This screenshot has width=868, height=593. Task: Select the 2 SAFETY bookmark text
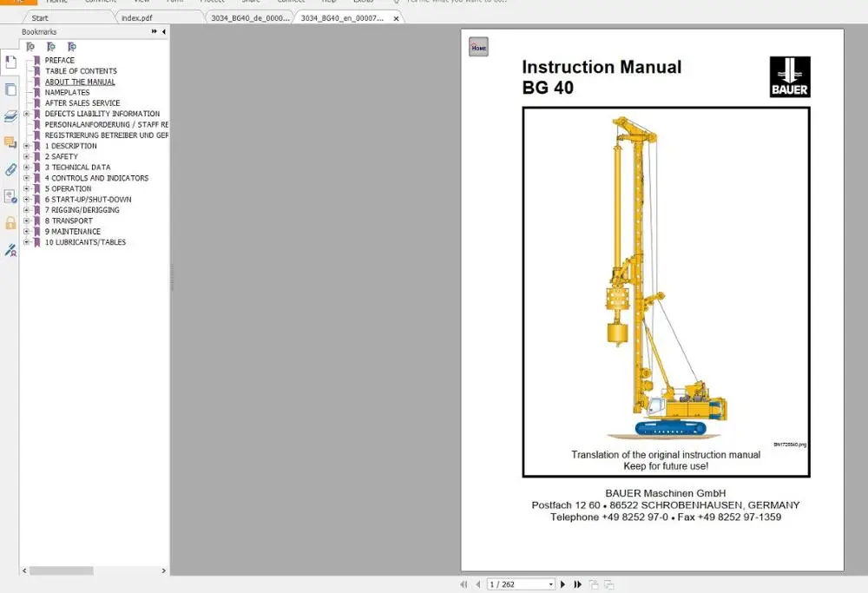click(62, 156)
